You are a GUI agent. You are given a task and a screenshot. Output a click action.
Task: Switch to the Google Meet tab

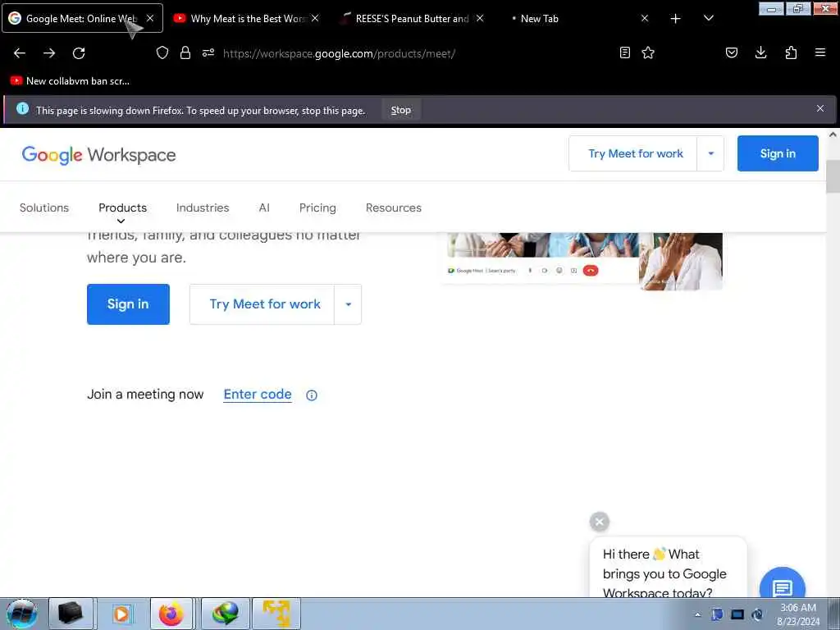tap(82, 19)
